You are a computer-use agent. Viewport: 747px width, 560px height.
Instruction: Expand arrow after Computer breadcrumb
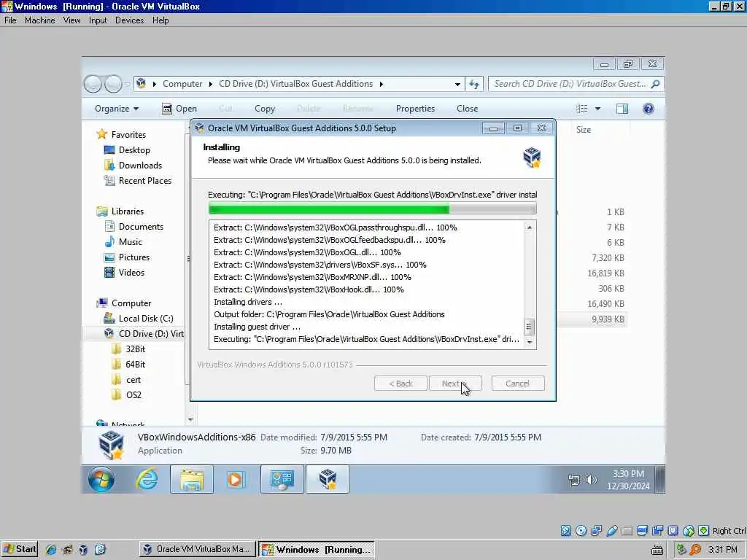click(x=210, y=85)
